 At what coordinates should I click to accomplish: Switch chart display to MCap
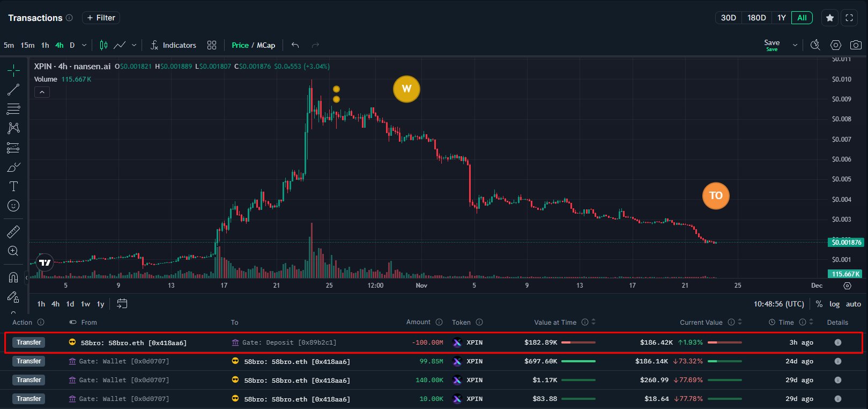(266, 45)
